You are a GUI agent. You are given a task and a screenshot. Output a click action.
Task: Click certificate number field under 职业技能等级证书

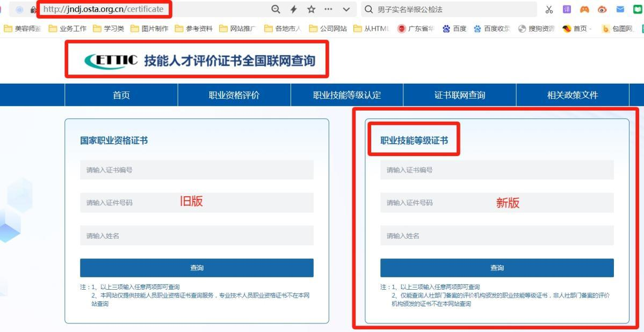pyautogui.click(x=497, y=169)
